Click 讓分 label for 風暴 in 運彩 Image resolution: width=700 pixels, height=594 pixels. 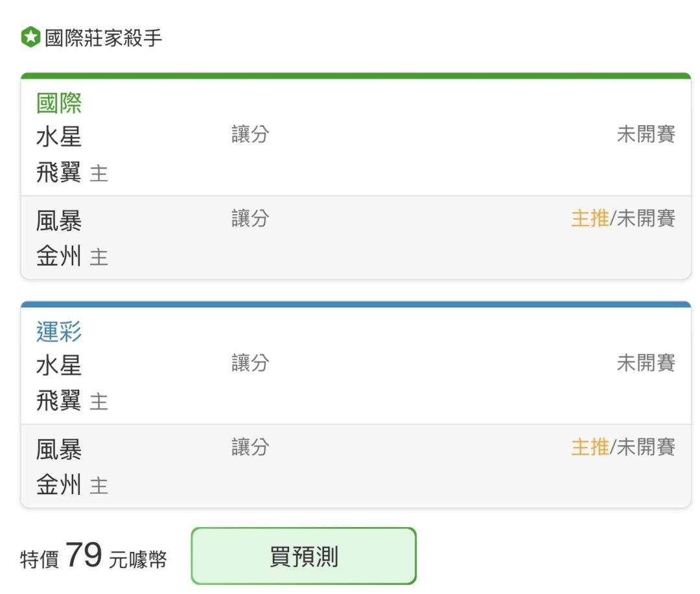[250, 447]
